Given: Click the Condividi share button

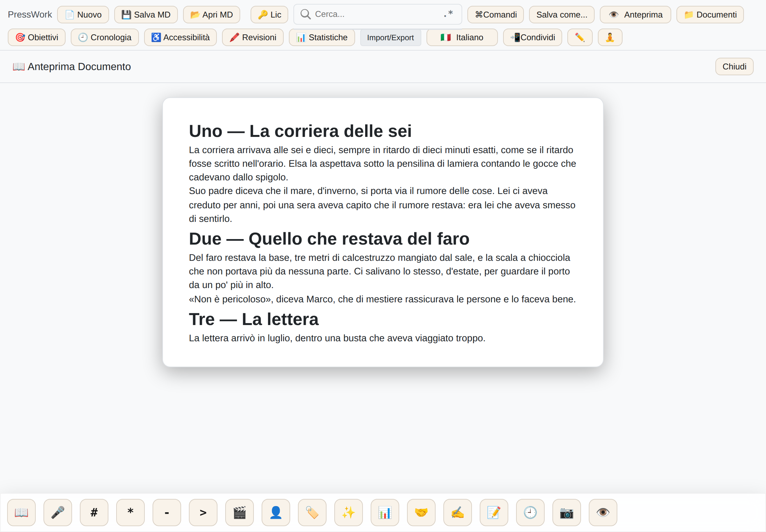Looking at the screenshot, I should click(x=533, y=37).
